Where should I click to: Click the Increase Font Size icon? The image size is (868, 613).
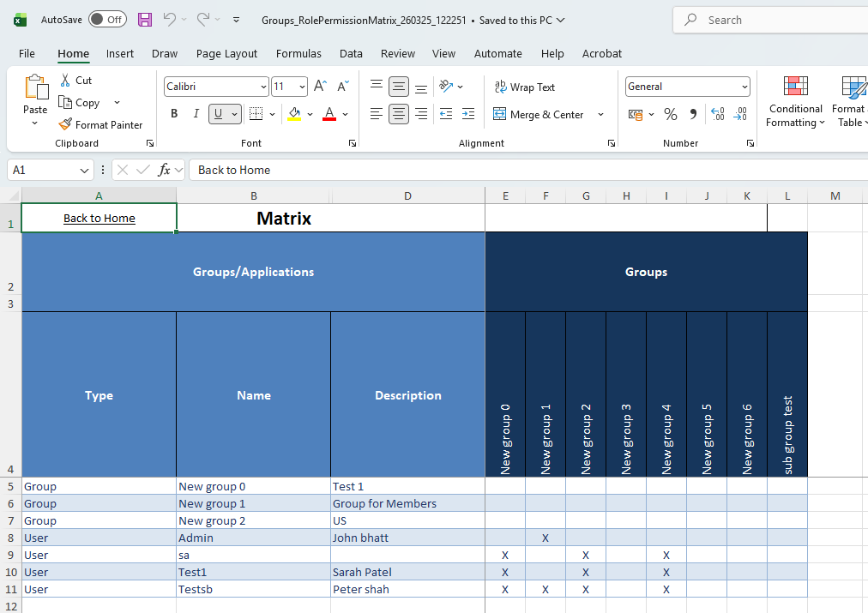320,87
